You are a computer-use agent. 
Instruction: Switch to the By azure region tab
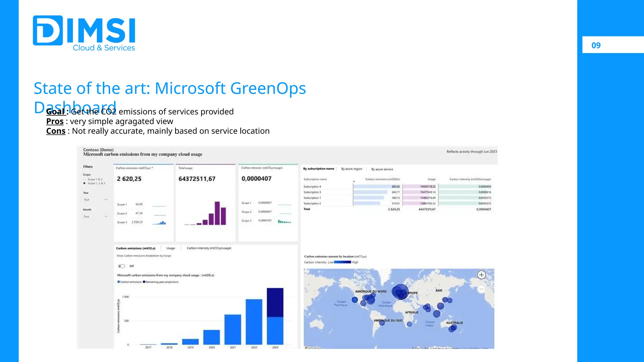click(x=352, y=169)
